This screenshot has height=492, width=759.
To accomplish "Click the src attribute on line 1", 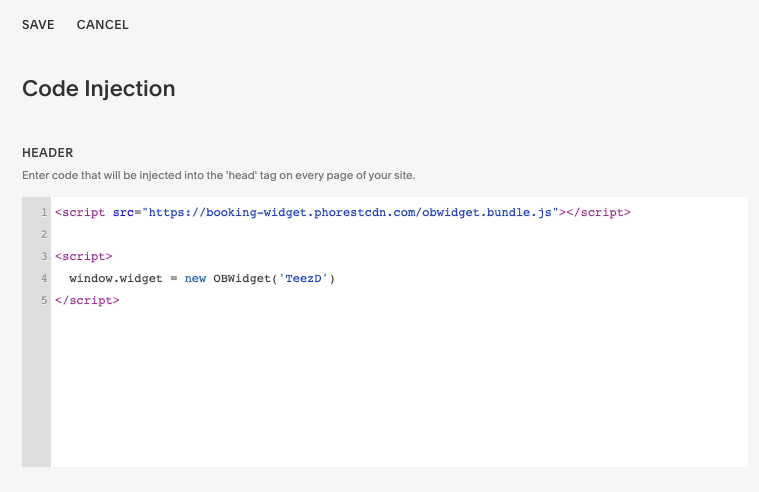I will (x=123, y=213).
